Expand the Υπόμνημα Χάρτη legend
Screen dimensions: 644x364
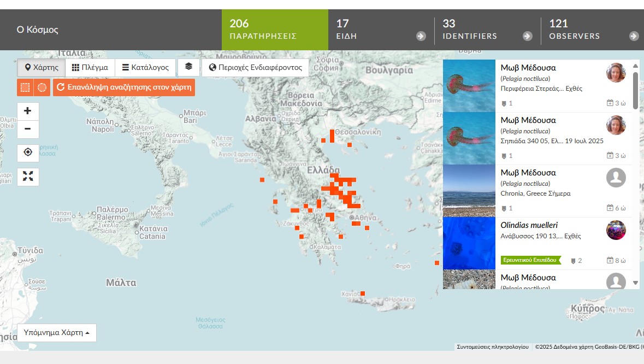point(57,332)
